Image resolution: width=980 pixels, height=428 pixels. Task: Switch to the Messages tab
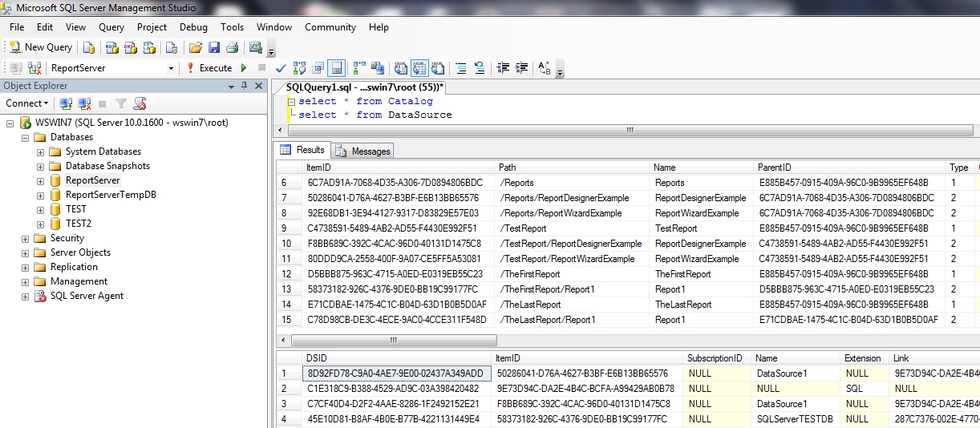(362, 151)
